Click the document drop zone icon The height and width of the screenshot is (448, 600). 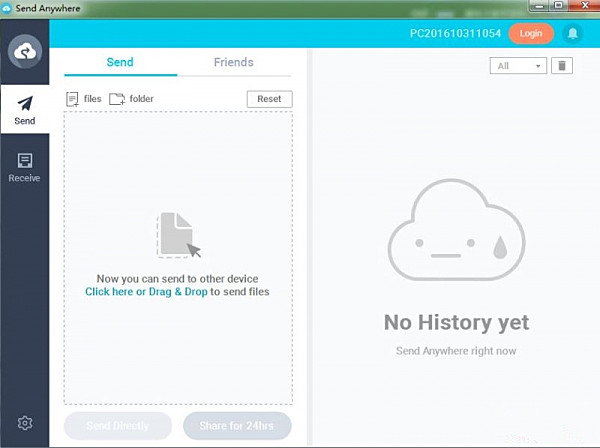178,235
